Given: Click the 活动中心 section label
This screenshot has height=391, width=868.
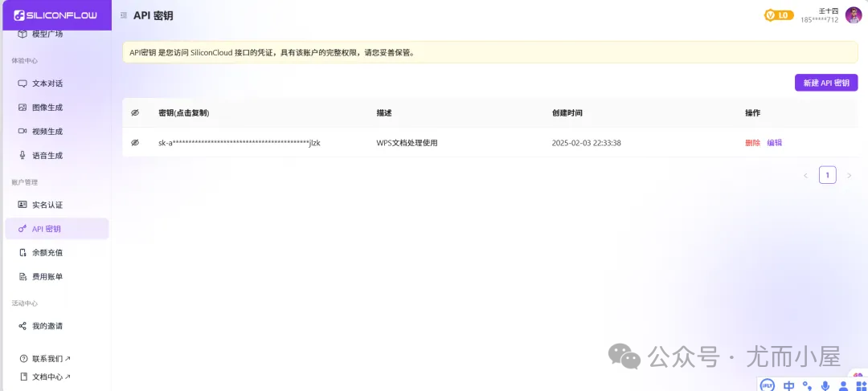Looking at the screenshot, I should (24, 303).
